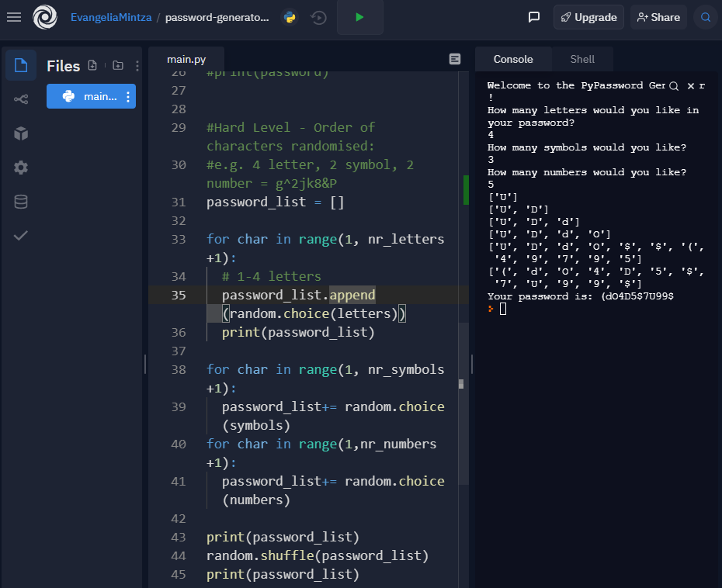
Task: Open the Files panel three-dot menu
Action: (137, 66)
